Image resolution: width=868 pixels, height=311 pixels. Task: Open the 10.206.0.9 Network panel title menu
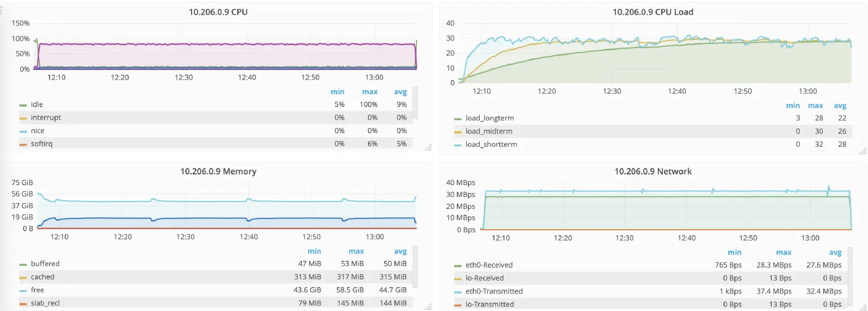(x=653, y=171)
